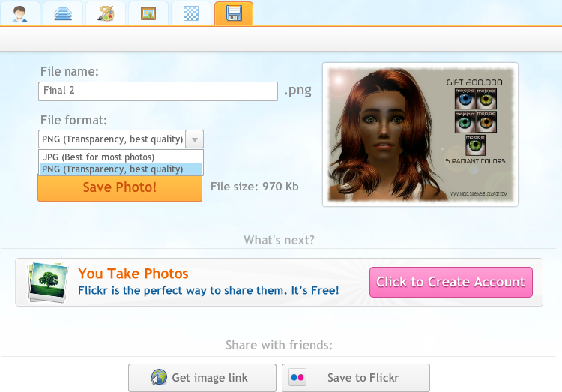Click the Click to Create Account button

451,282
